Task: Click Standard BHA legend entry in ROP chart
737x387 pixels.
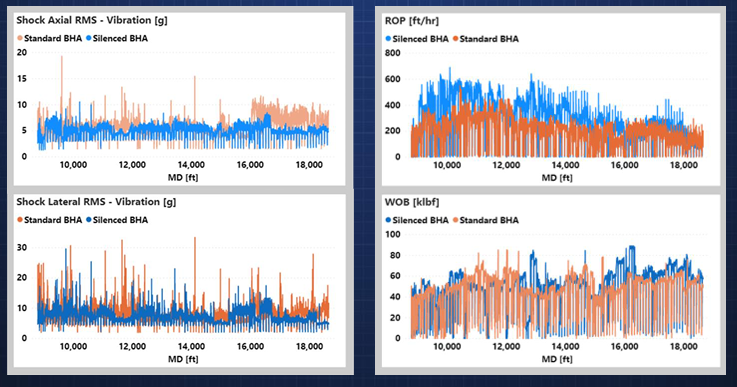Action: pyautogui.click(x=486, y=39)
